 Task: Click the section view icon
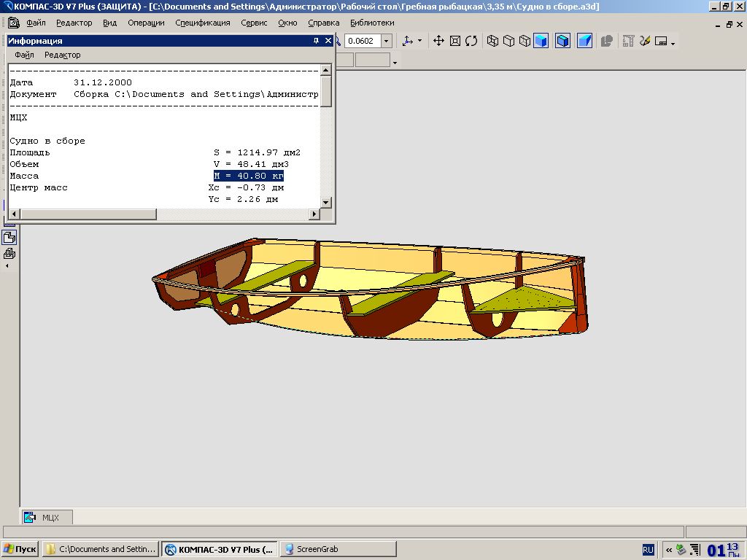[x=606, y=41]
